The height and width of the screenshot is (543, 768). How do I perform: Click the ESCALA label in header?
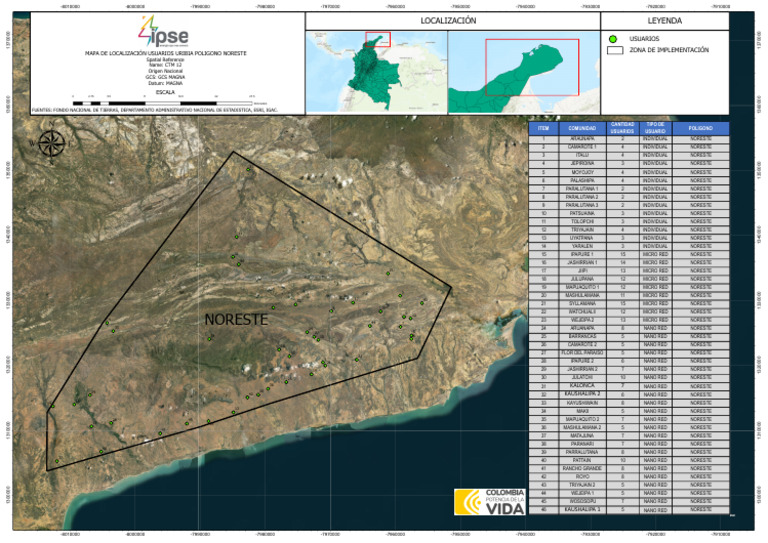(165, 92)
